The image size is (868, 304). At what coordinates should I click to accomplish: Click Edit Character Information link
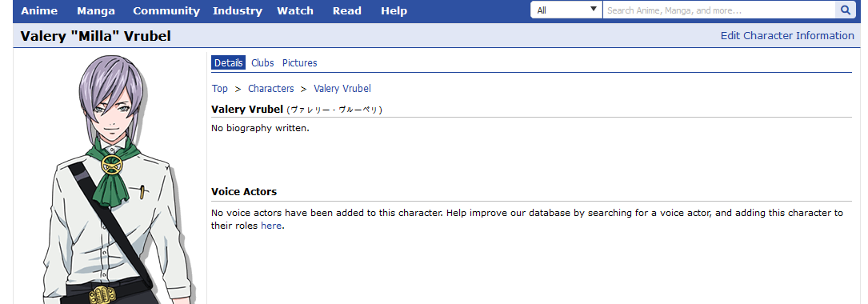(787, 35)
